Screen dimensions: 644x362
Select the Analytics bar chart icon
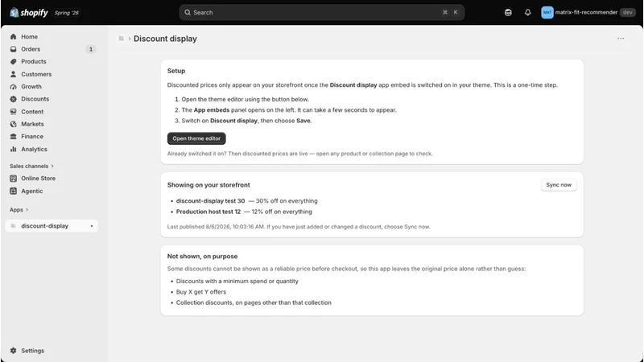[x=13, y=149]
